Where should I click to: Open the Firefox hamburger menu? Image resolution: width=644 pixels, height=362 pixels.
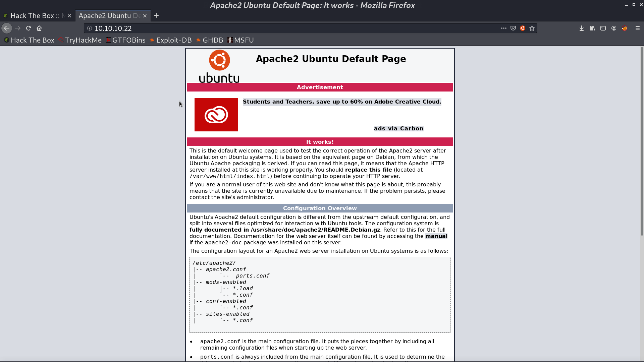point(638,28)
